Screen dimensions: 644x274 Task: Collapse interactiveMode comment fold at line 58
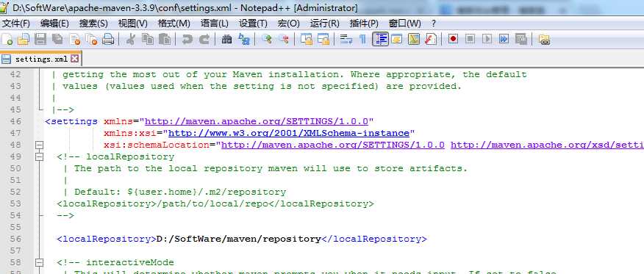(x=40, y=262)
